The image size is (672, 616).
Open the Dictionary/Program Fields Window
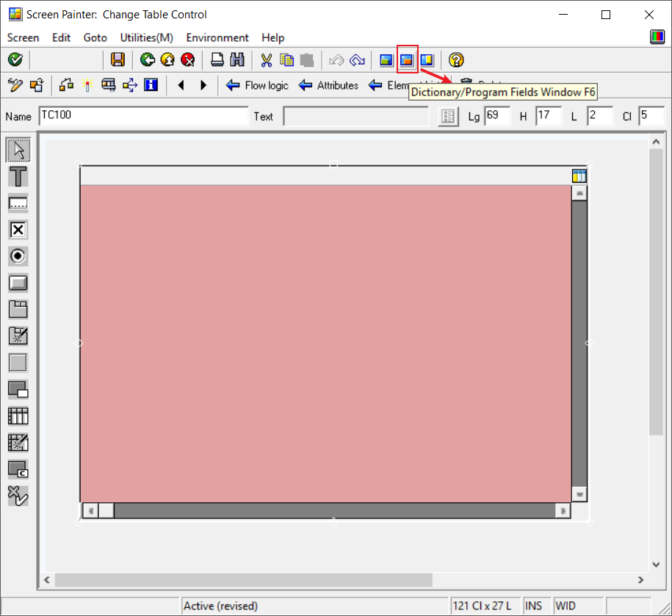[407, 59]
